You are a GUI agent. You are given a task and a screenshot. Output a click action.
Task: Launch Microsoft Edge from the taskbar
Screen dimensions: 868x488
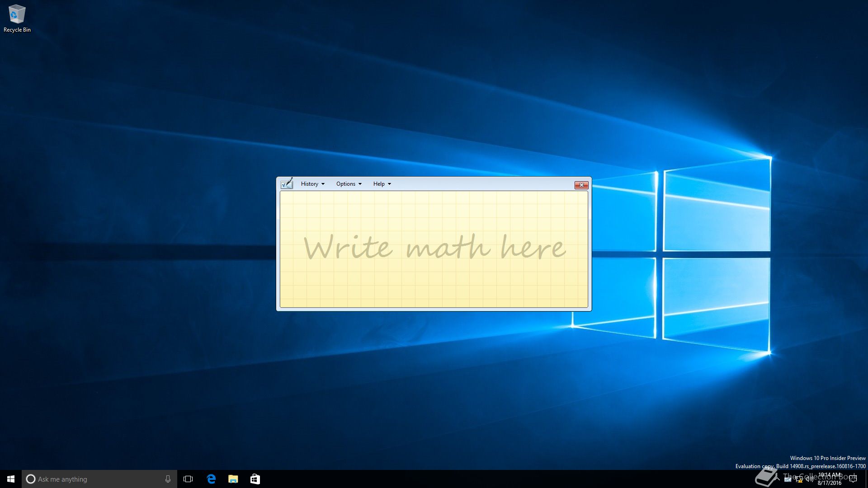point(211,479)
